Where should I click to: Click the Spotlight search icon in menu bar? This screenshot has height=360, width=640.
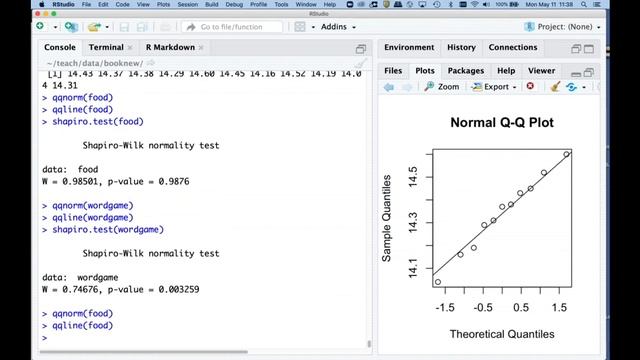click(x=584, y=4)
